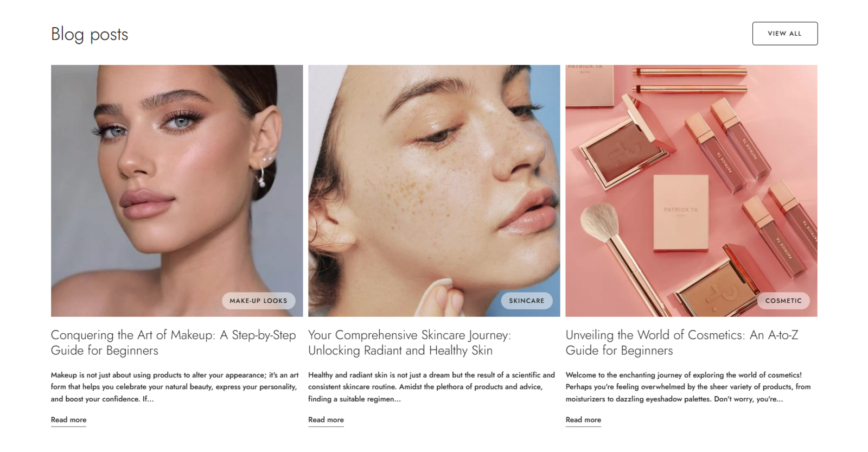The height and width of the screenshot is (452, 868).
Task: Click Read more under the makeup post
Action: click(68, 420)
